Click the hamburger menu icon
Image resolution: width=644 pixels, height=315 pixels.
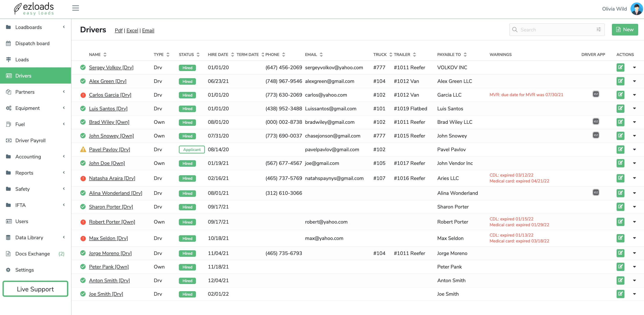[76, 8]
